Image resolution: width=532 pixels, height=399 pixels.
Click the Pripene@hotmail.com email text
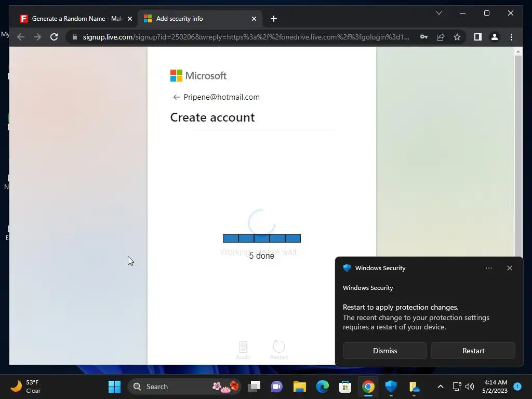[x=221, y=97]
